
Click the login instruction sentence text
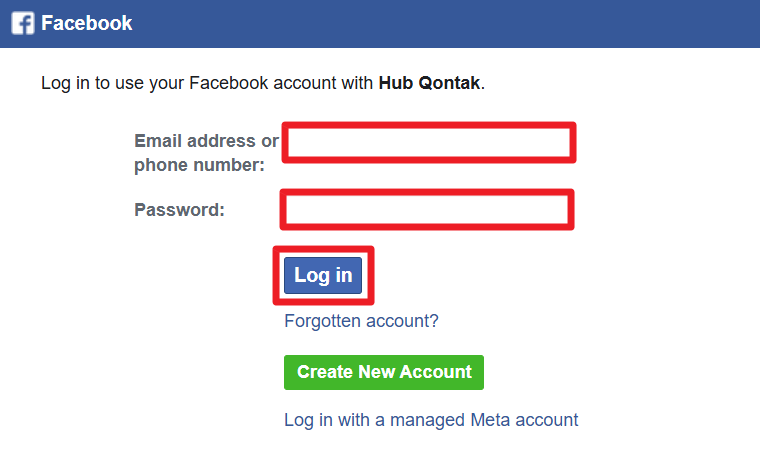pos(200,83)
